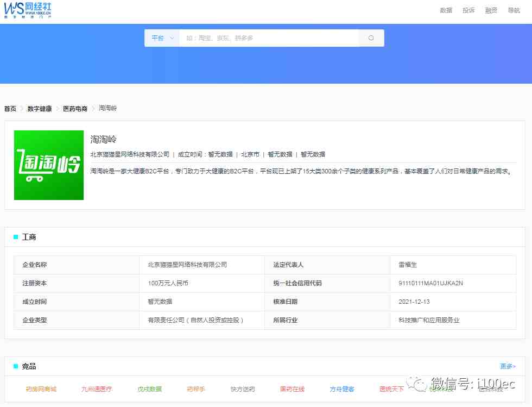This screenshot has height=407, width=532.
Task: Click the 网经社 logo in the header
Action: point(28,10)
